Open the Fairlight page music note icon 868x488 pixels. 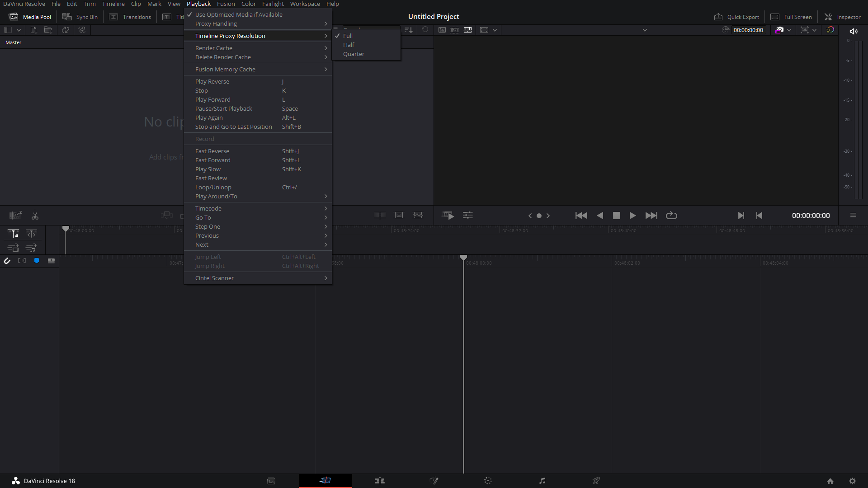point(542,481)
